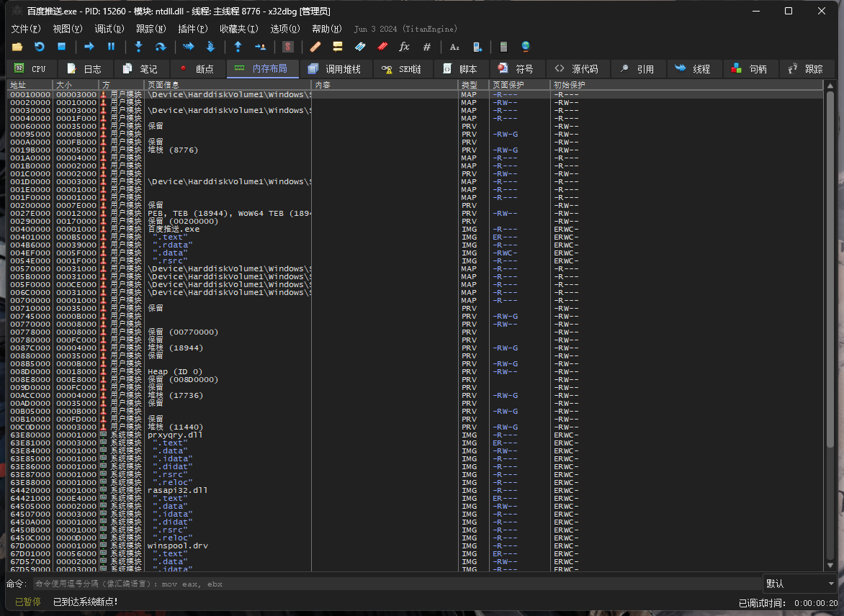
Task: Click the step over icon
Action: [x=161, y=47]
